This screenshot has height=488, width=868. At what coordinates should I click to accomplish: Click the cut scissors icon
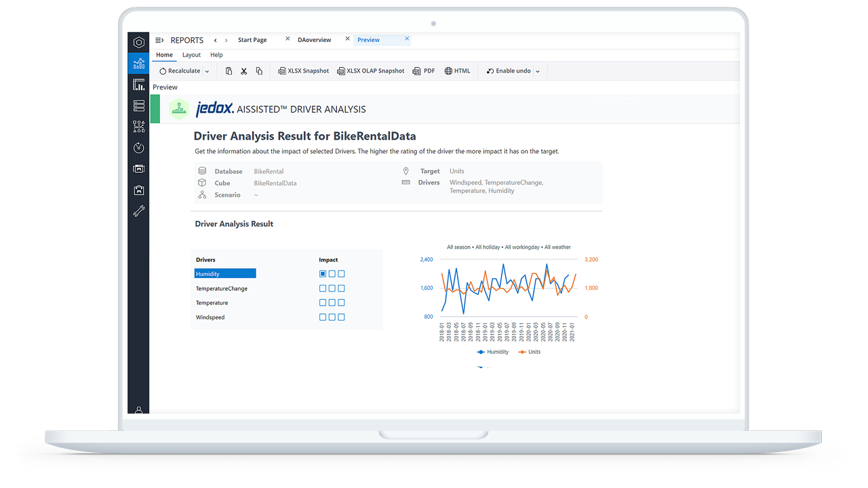tap(244, 70)
